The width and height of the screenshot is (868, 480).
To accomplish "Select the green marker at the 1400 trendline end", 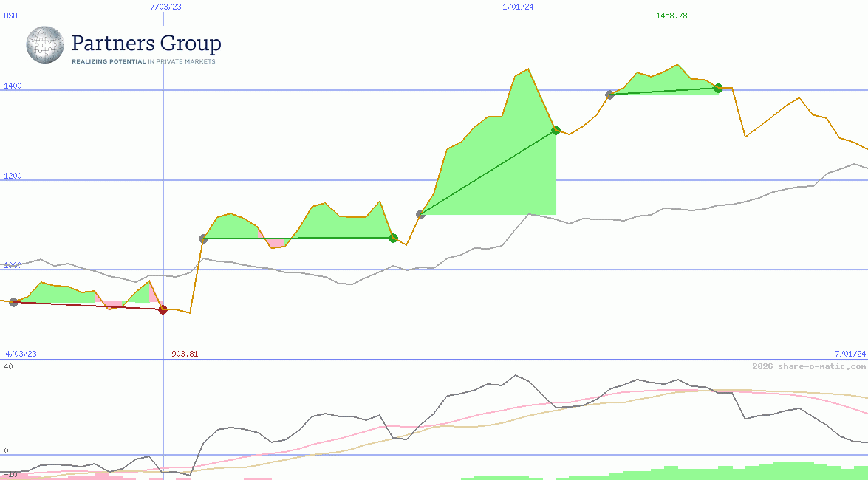I will (718, 89).
